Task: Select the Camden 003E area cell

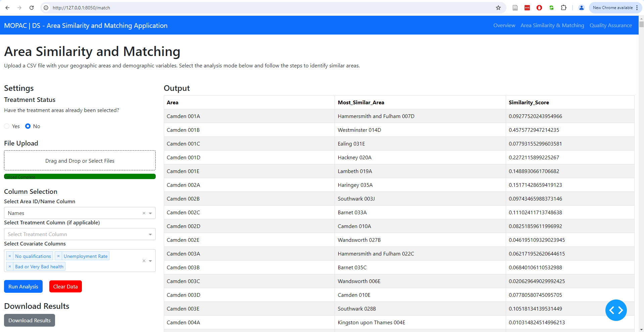Action: [x=249, y=309]
